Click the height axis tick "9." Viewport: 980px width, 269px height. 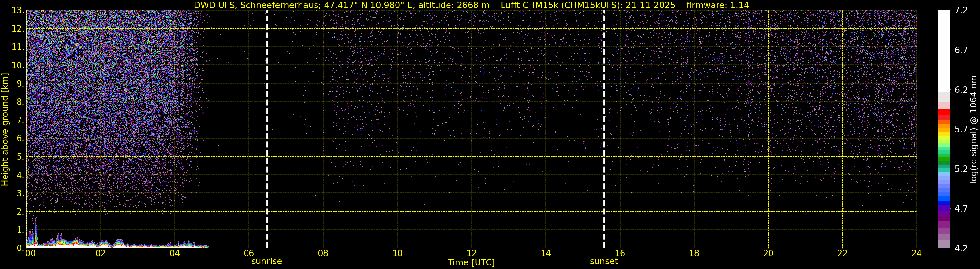pyautogui.click(x=20, y=84)
